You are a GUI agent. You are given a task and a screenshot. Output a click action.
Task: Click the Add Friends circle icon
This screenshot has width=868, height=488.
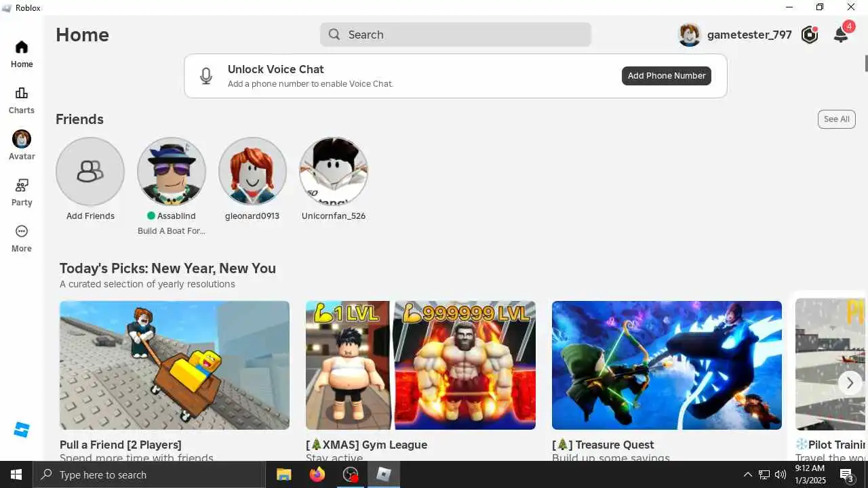90,171
